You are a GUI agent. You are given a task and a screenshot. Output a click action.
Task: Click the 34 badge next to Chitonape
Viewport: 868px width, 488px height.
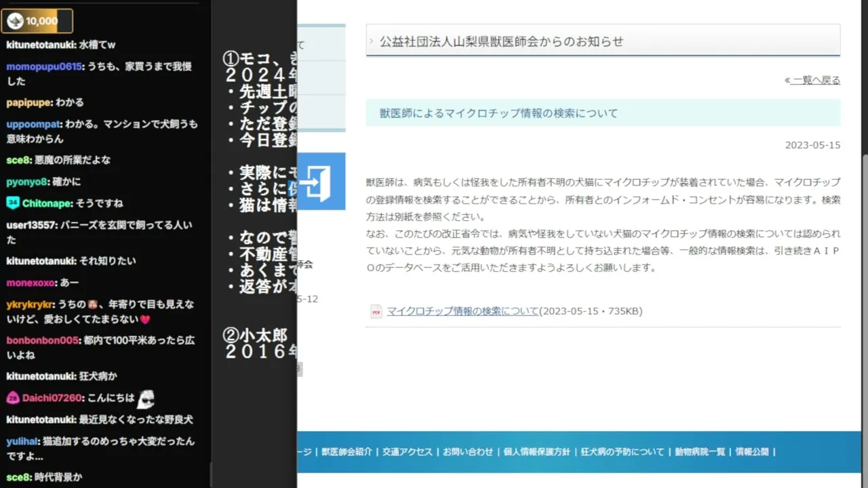click(x=13, y=203)
